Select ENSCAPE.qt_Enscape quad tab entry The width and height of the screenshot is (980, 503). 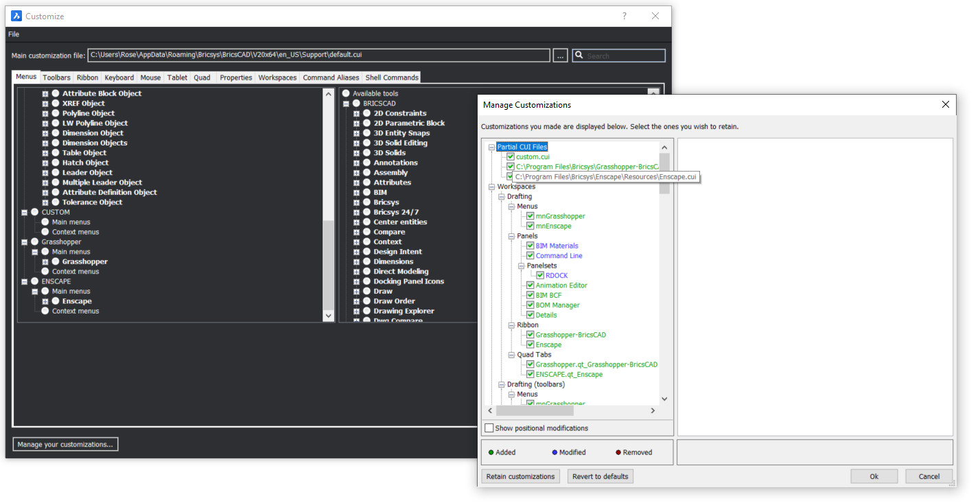569,375
